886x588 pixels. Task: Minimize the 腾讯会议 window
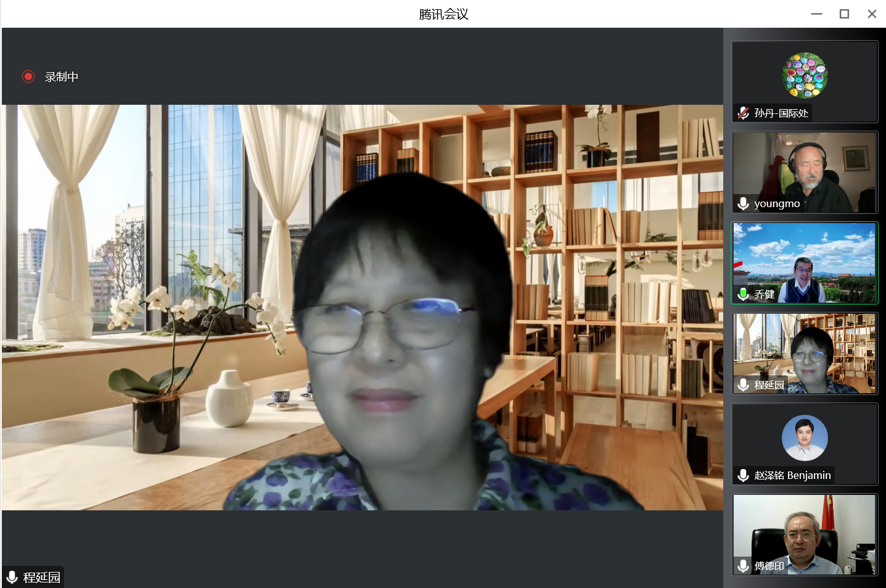816,14
